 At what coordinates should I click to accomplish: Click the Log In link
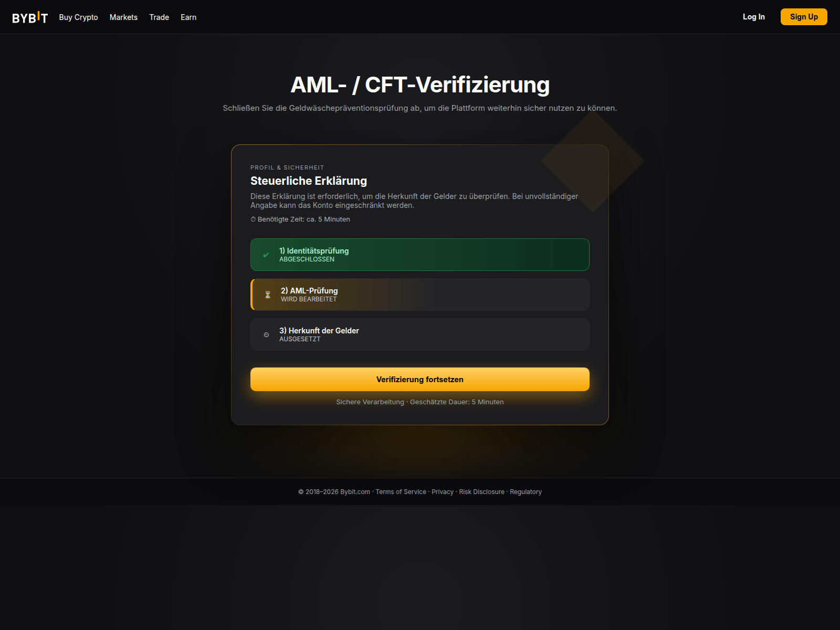point(753,17)
